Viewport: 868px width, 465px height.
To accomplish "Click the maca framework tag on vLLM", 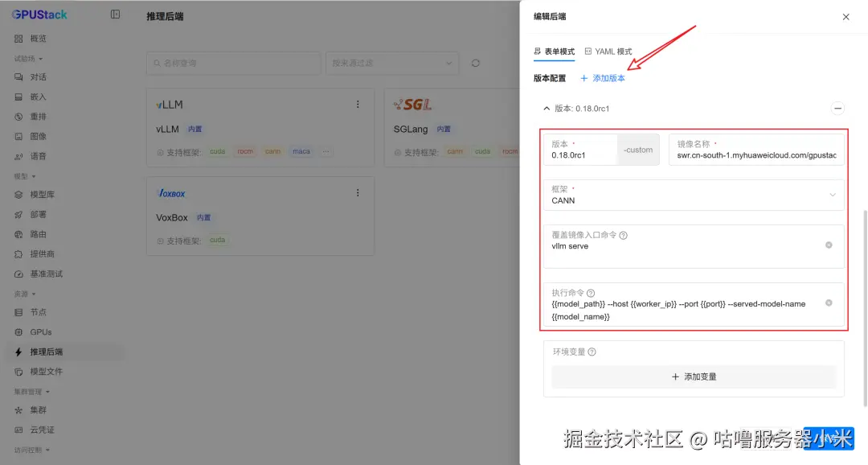I will coord(301,151).
